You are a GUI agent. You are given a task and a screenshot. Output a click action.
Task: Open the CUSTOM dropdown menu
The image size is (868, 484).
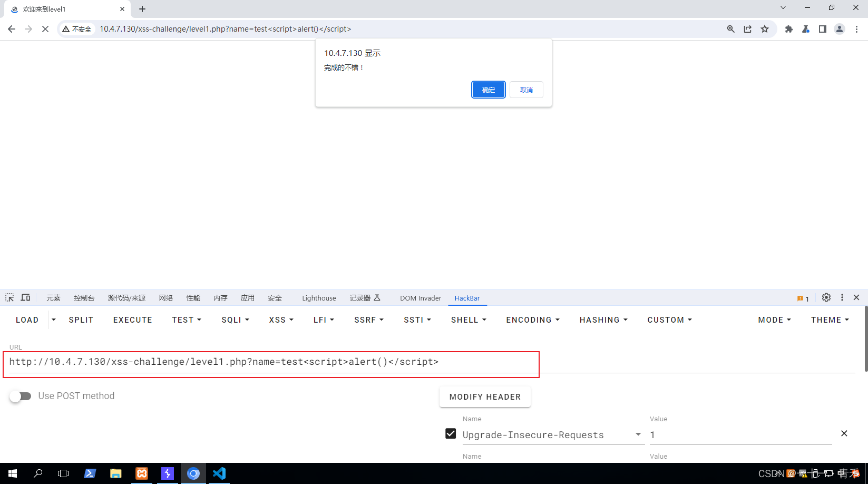pyautogui.click(x=669, y=320)
